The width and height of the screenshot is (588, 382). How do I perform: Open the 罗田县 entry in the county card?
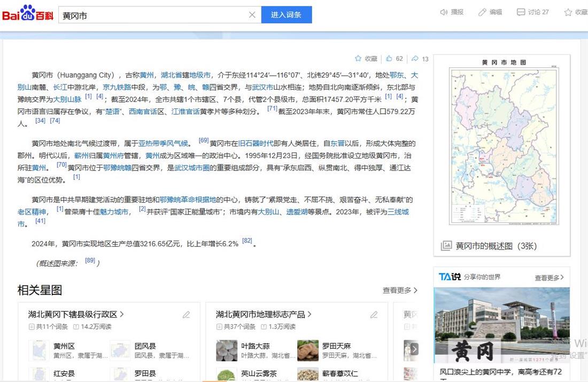coord(145,373)
